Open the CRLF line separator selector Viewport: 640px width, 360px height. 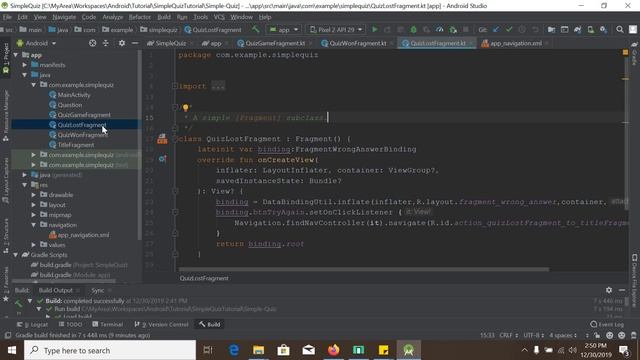point(508,335)
